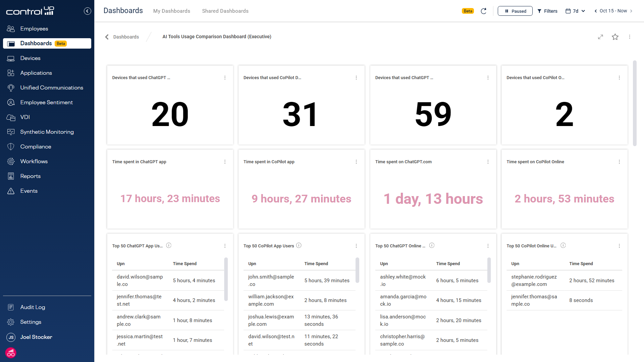Sort ChatGPT Online table by Time Spend
644x362 pixels.
click(x=448, y=264)
